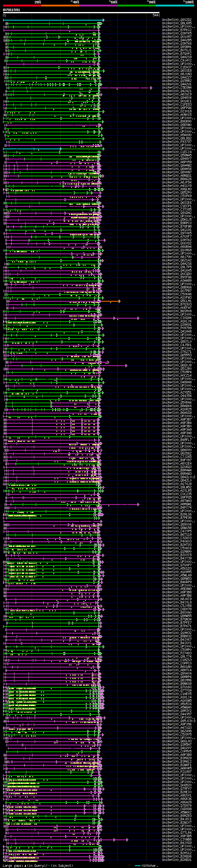Viewport: 197px width, 868px height.
Task: Select label UniRef100_C1EA37
Action: (177, 67)
